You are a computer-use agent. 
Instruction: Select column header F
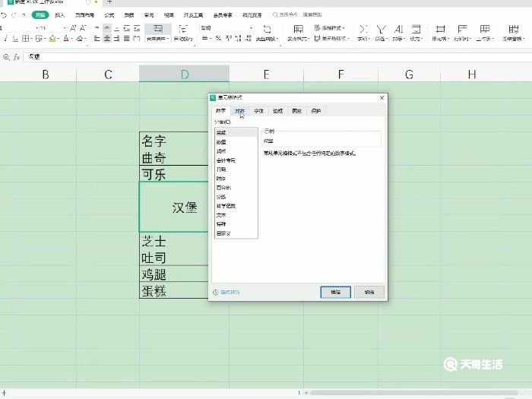point(341,74)
